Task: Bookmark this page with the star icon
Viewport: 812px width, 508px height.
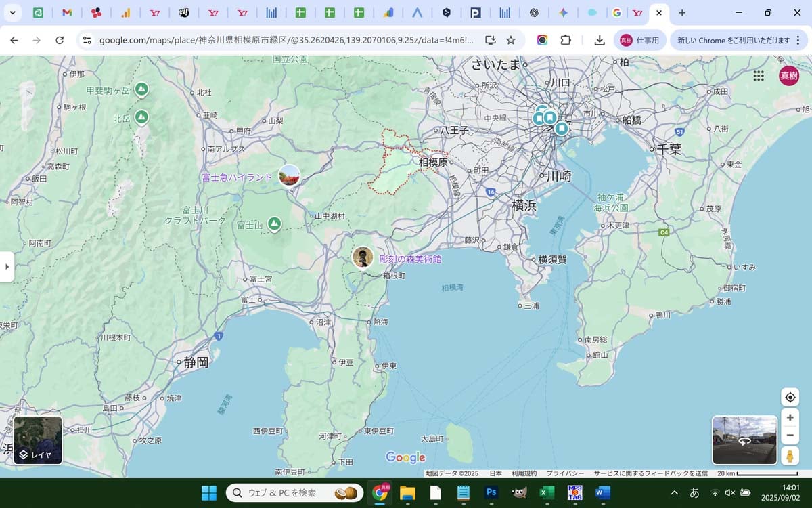Action: coord(511,40)
